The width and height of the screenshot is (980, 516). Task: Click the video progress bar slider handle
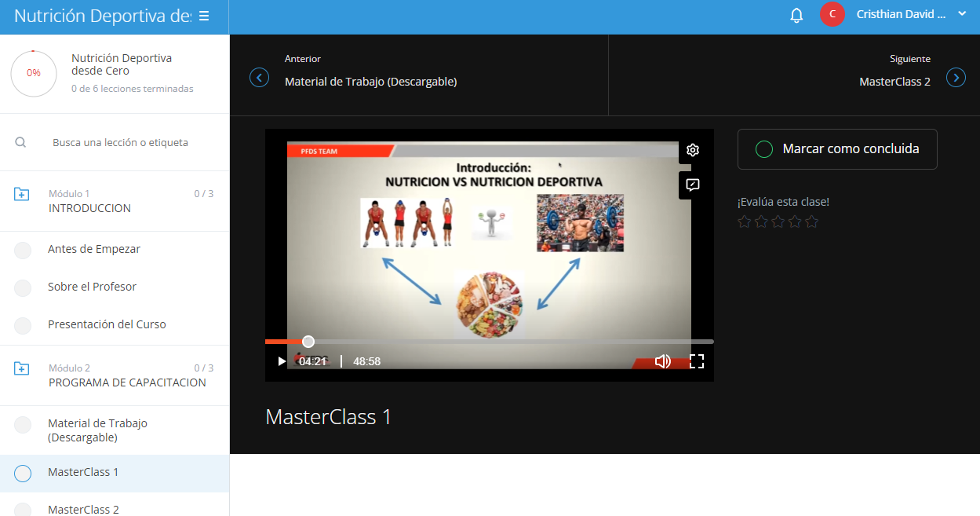[308, 342]
